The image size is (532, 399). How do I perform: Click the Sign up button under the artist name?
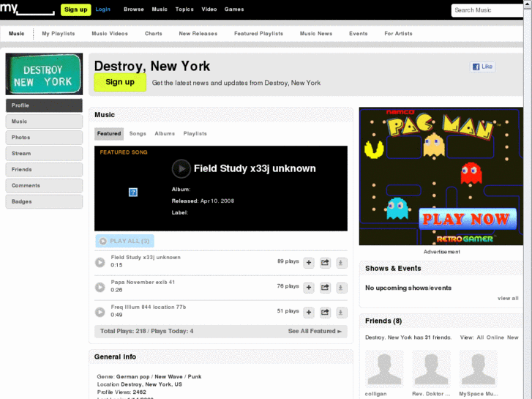click(120, 82)
